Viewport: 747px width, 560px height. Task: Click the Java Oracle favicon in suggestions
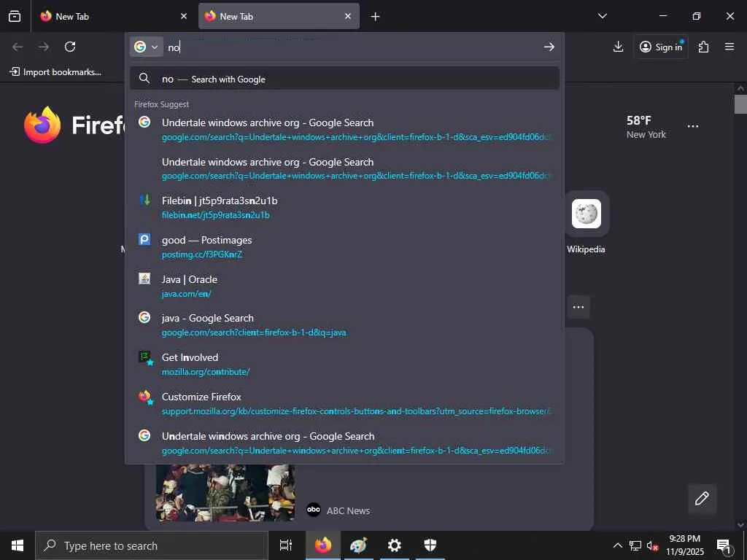coord(144,278)
